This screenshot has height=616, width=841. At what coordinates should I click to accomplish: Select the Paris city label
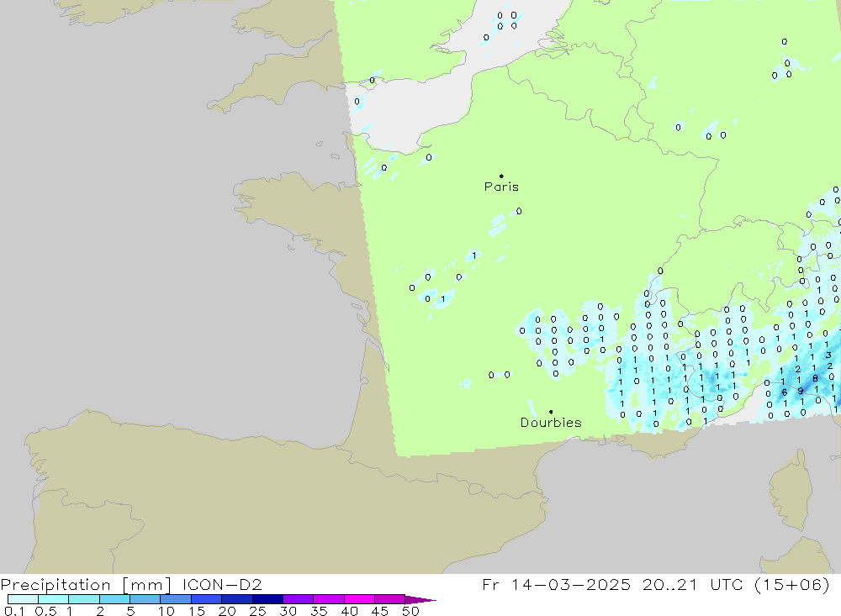[501, 187]
